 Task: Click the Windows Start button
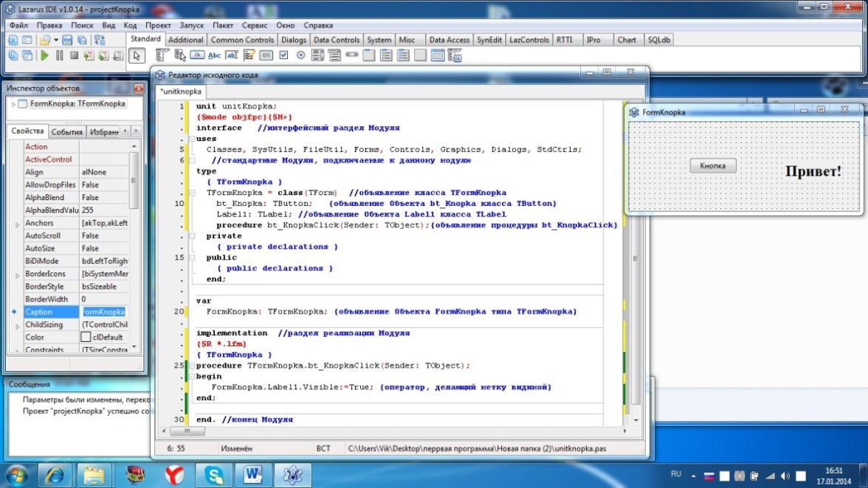16,475
